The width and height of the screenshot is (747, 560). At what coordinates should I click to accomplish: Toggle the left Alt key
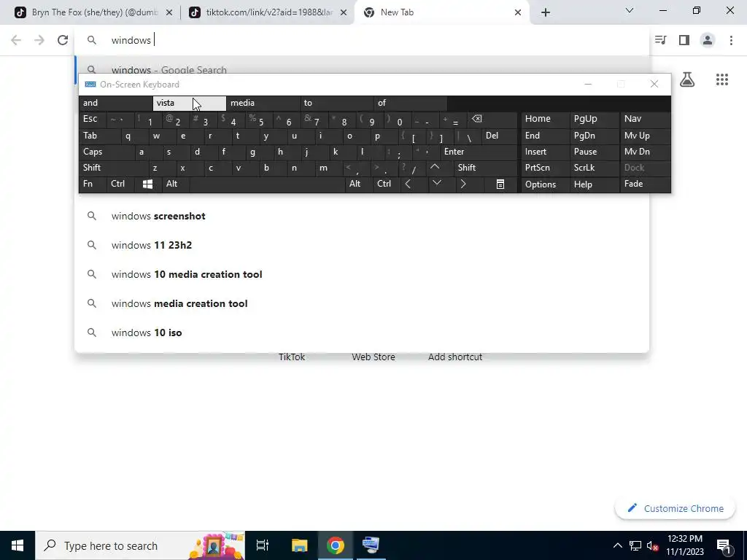point(175,184)
